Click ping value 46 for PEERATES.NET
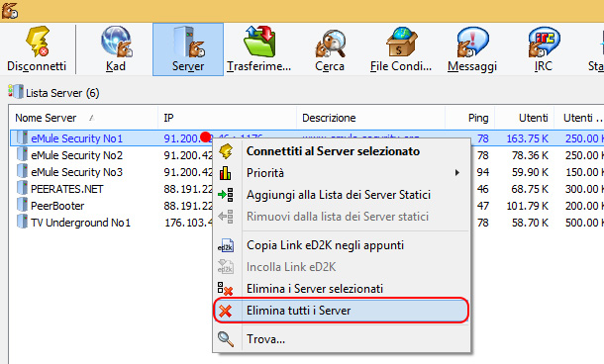 [483, 189]
